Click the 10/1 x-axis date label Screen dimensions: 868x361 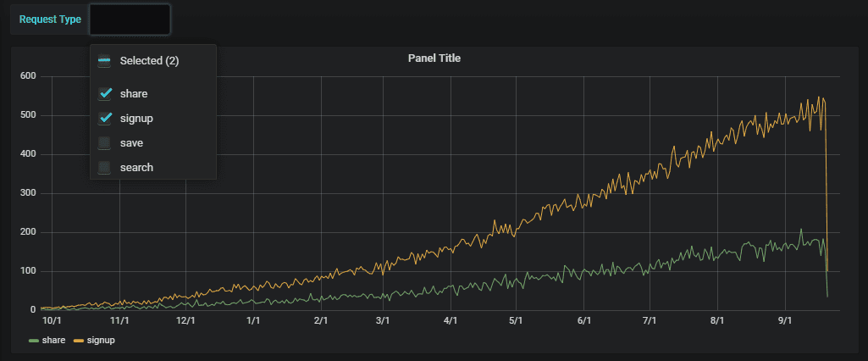tap(53, 321)
